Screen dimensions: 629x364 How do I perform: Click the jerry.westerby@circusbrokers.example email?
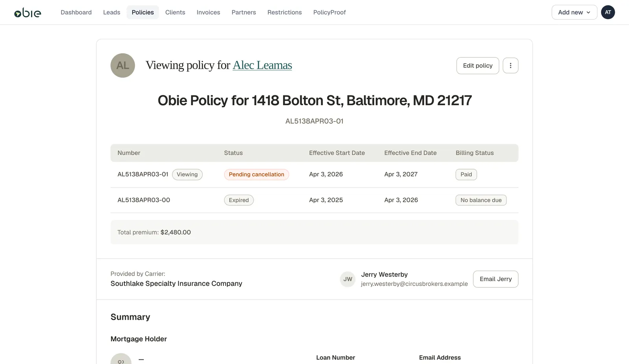pyautogui.click(x=414, y=284)
